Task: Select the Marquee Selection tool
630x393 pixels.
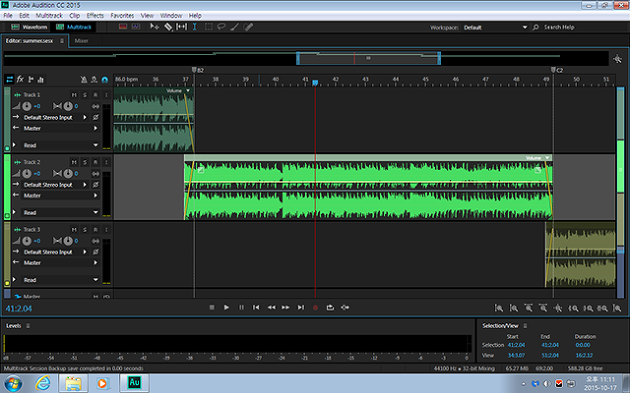Action: click(208, 27)
